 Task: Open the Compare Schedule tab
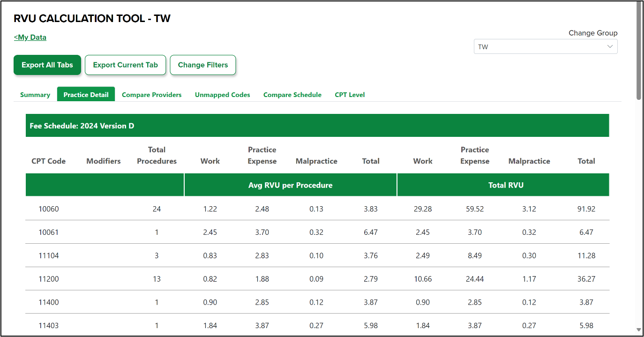click(292, 95)
